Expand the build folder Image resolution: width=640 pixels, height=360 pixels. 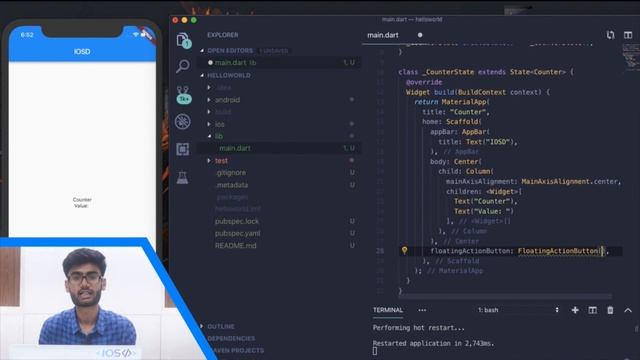209,112
